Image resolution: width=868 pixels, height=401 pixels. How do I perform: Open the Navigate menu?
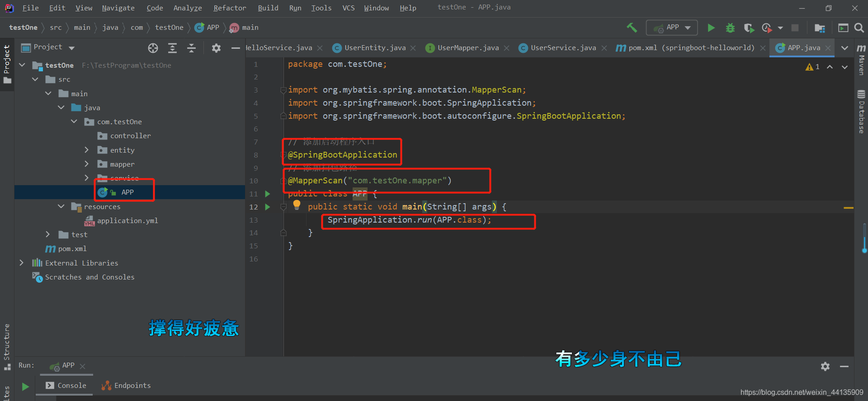pyautogui.click(x=118, y=8)
